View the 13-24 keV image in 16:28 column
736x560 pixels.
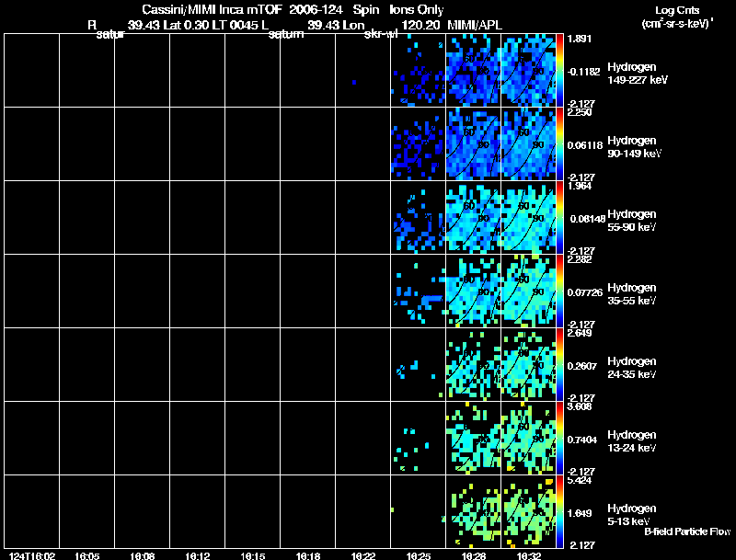pos(473,439)
